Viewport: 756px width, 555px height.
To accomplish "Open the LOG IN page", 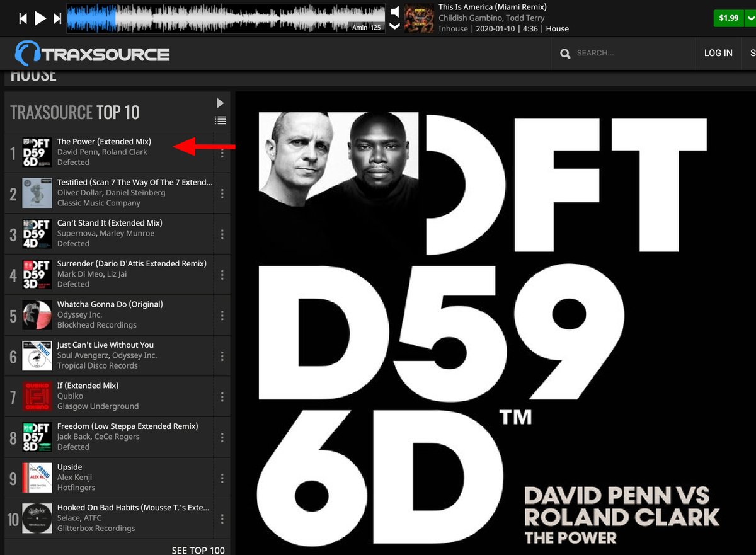I will 718,53.
